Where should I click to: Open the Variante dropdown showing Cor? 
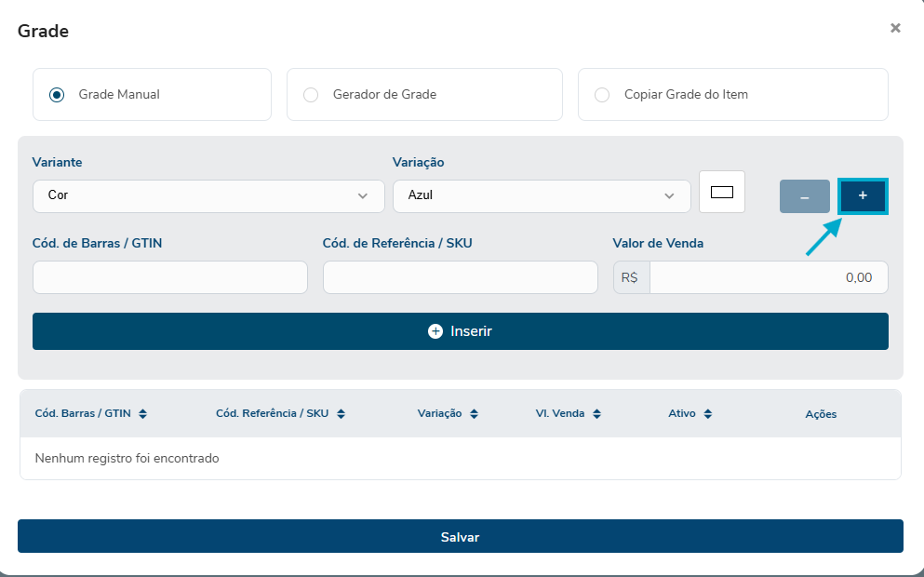(208, 196)
